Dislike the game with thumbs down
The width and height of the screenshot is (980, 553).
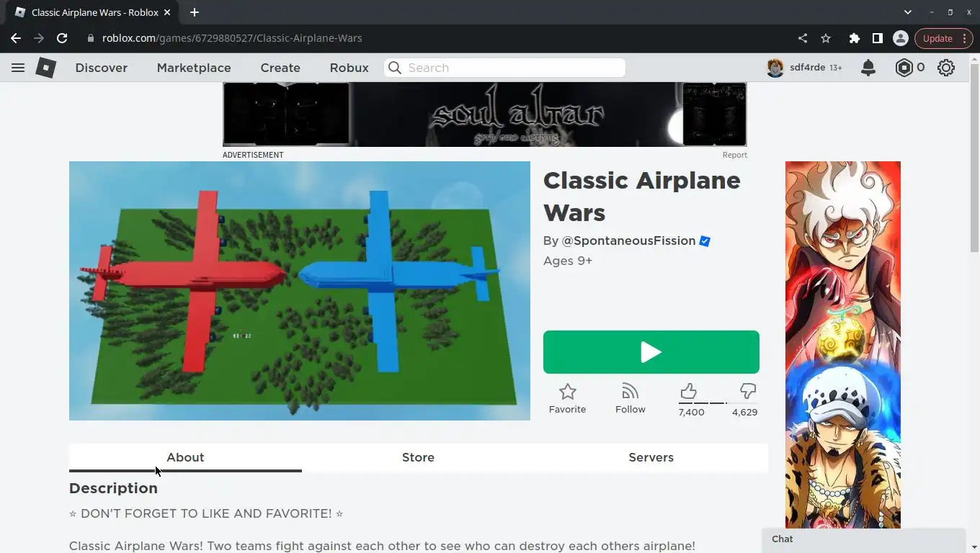pos(748,391)
